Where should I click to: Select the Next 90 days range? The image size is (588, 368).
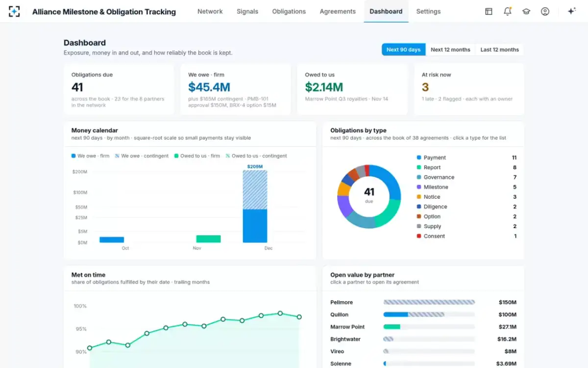tap(403, 50)
